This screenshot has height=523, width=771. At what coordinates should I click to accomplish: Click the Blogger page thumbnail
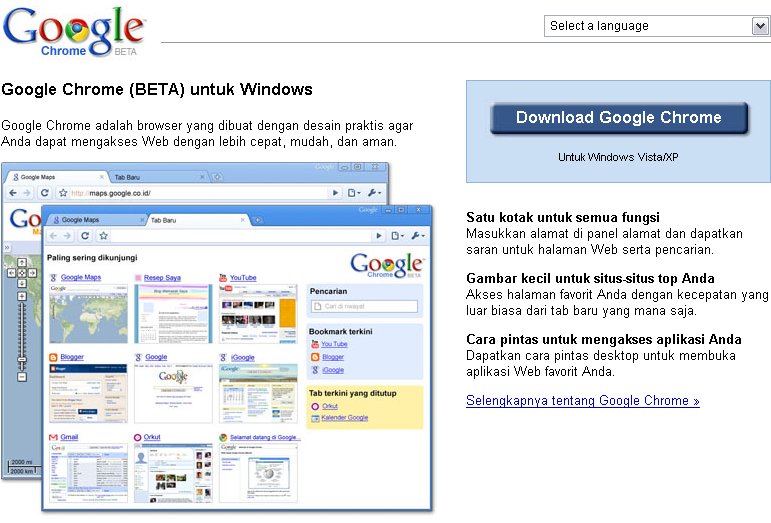point(89,393)
